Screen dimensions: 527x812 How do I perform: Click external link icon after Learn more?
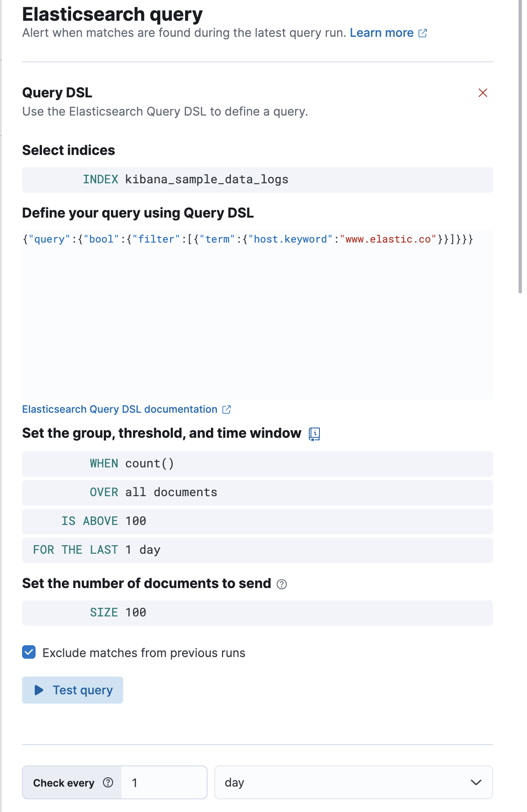422,33
